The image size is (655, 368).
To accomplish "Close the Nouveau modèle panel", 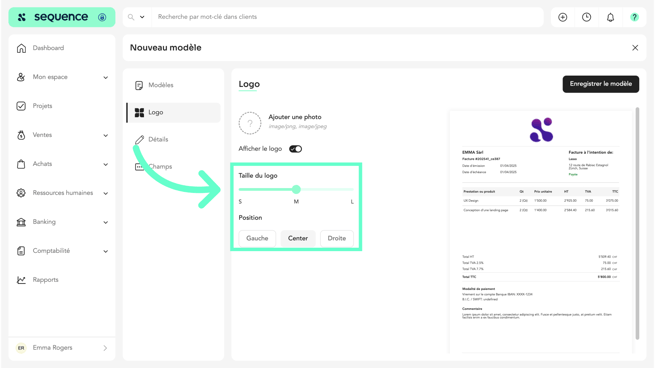I will 635,48.
